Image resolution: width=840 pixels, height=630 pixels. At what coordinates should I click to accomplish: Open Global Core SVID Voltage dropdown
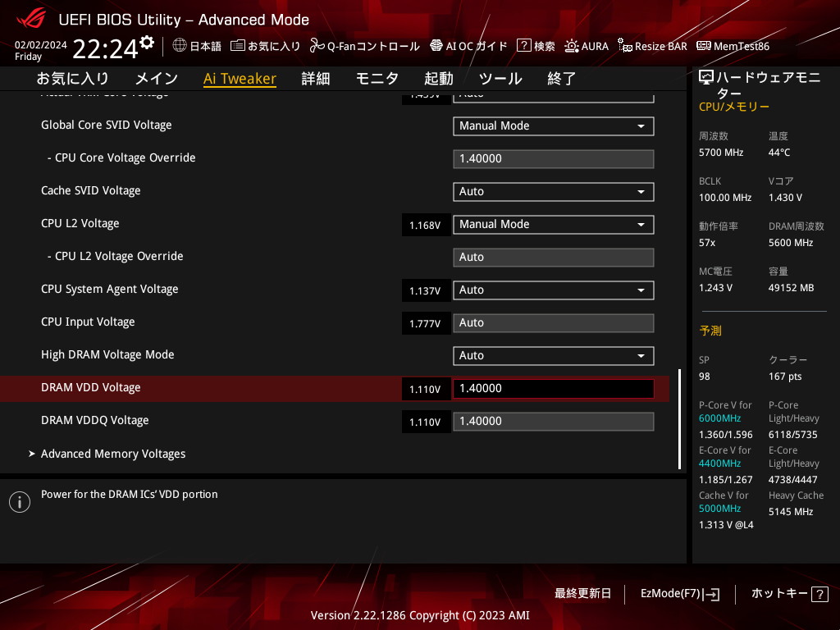click(x=554, y=126)
